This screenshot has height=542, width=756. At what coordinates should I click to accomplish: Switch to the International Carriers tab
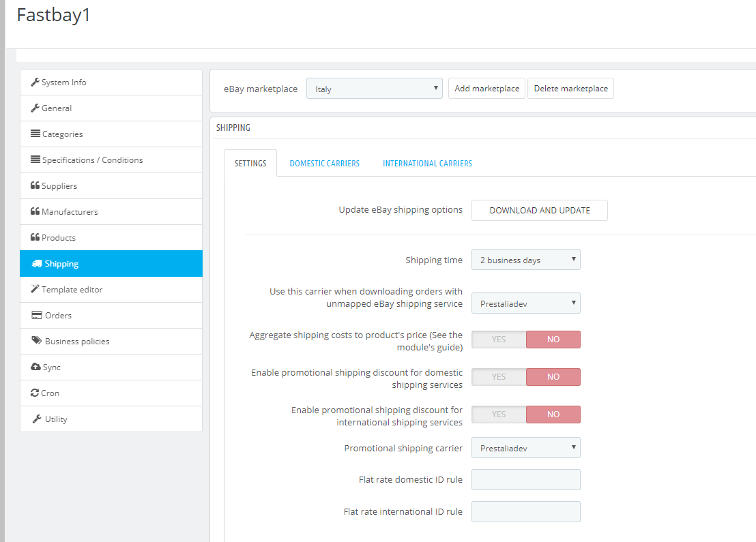(427, 164)
